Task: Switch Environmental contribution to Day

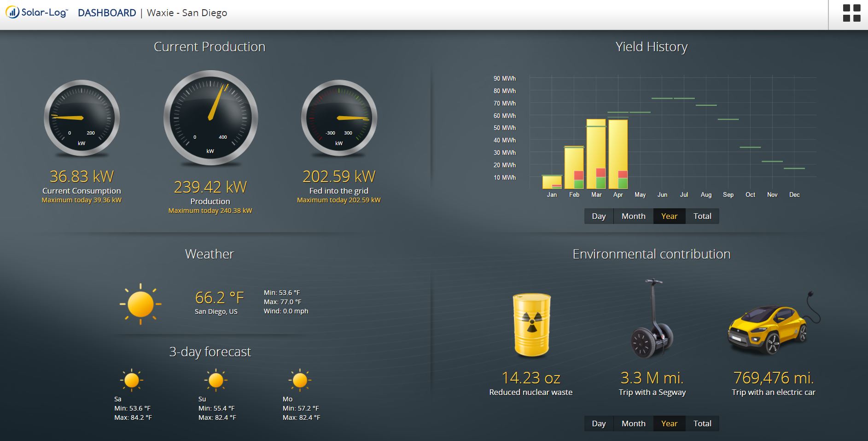Action: [x=599, y=423]
